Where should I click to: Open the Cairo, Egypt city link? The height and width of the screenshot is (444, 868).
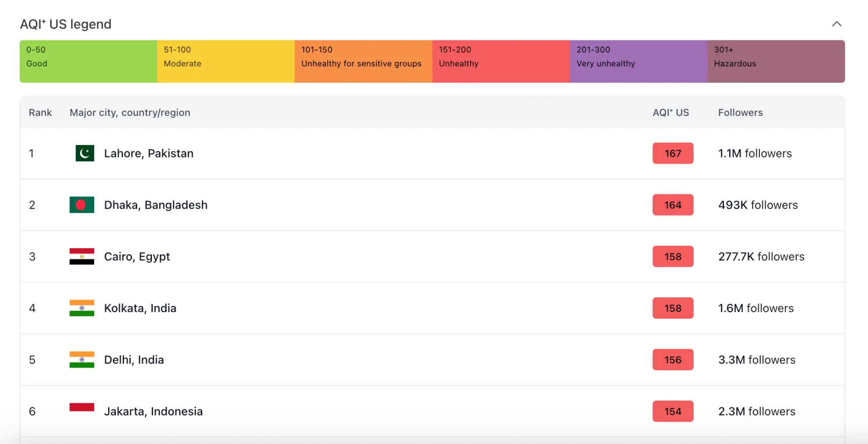(x=137, y=257)
